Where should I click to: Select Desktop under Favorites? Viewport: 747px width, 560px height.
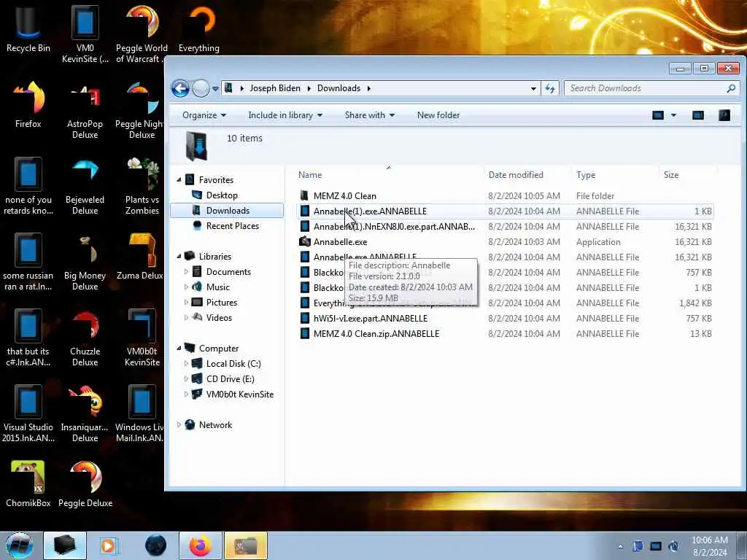[x=222, y=195]
